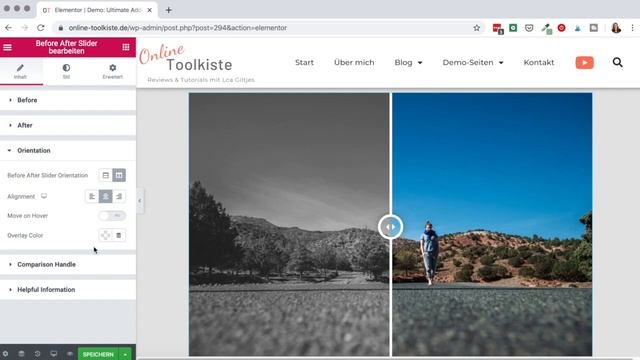The width and height of the screenshot is (640, 360).
Task: Close the Elementor Demo browser tab
Action: [x=149, y=10]
